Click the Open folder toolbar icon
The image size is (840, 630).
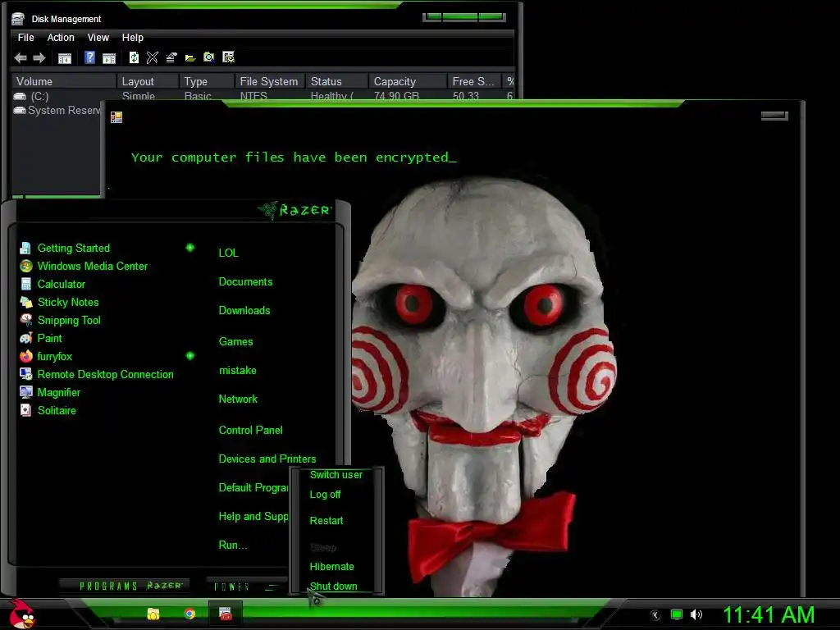click(x=189, y=58)
